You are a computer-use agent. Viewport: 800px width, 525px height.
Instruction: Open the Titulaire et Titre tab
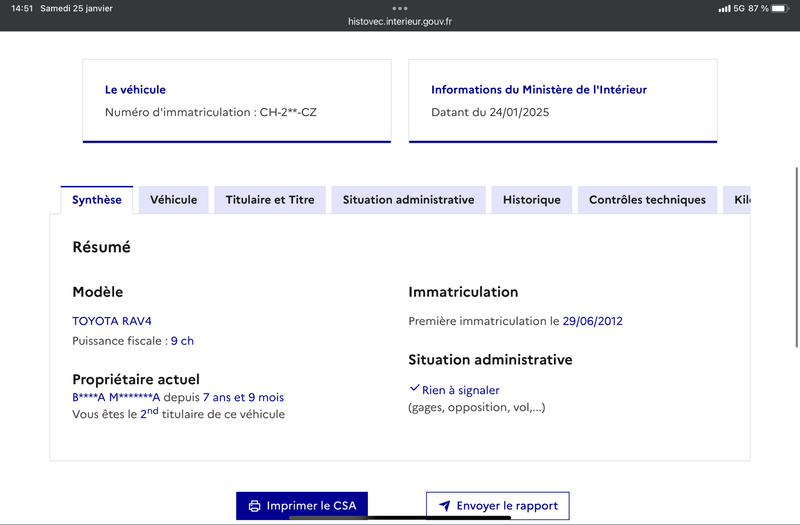click(x=270, y=200)
